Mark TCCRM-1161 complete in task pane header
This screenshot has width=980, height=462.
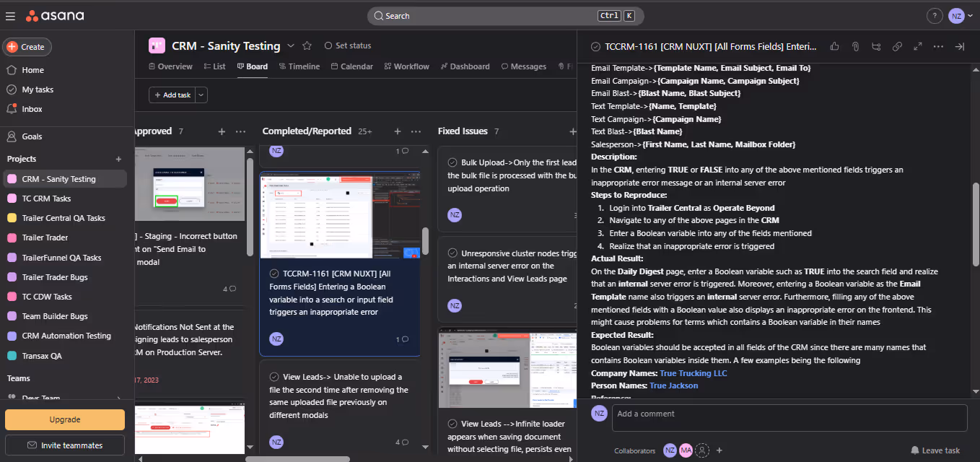(596, 46)
